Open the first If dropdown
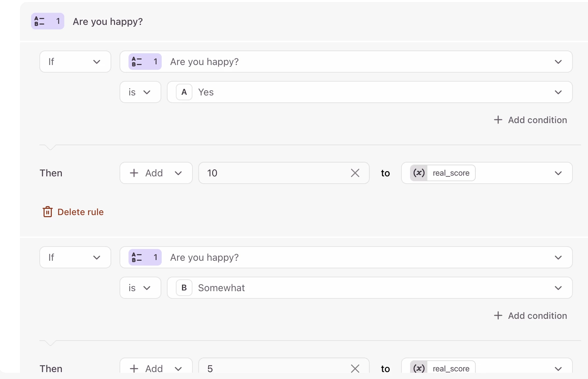This screenshot has width=588, height=379. coord(75,62)
